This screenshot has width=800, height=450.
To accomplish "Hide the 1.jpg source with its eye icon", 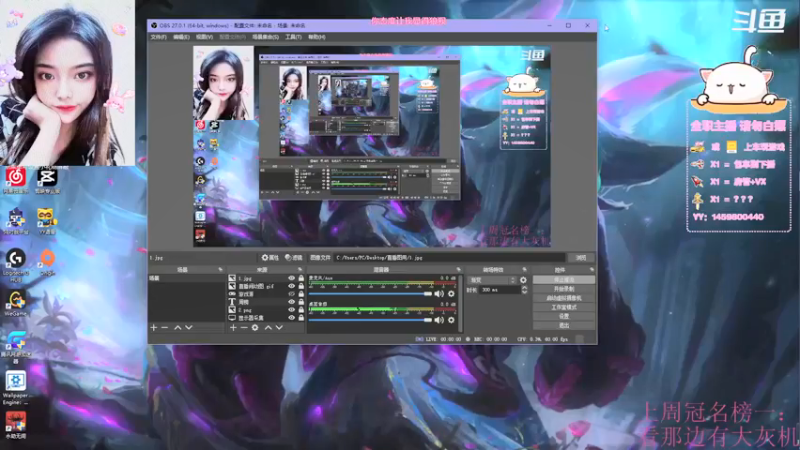I will tap(291, 279).
